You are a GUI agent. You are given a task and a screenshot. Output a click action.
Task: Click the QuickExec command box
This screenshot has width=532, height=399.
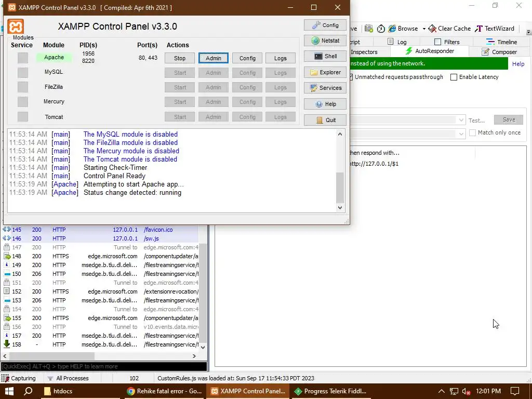[104, 366]
